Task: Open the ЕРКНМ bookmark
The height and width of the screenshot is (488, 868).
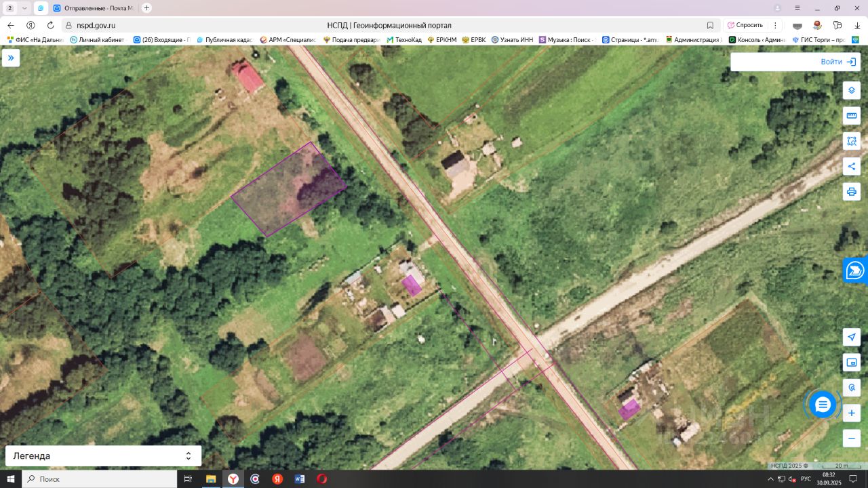Action: pyautogui.click(x=441, y=40)
